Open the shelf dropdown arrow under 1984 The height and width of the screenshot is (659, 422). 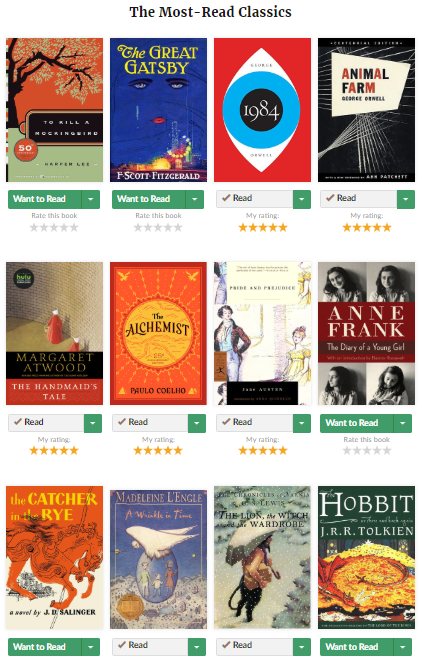click(302, 199)
